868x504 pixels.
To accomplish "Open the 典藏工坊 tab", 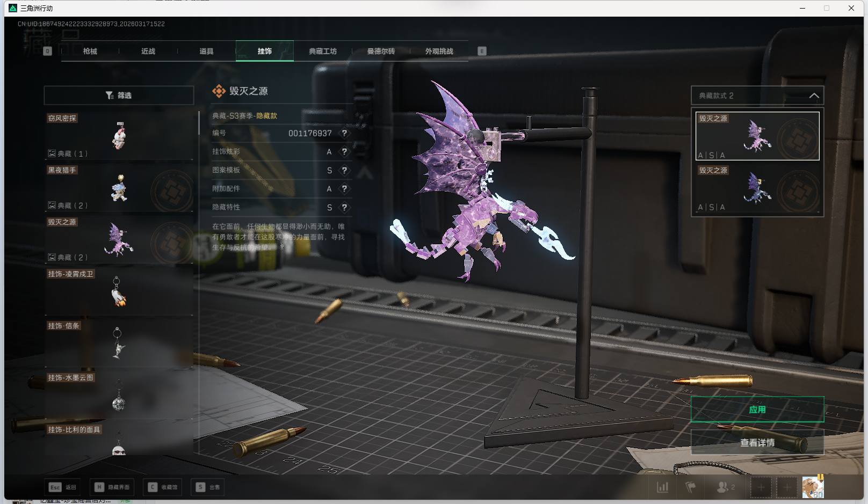I will point(323,52).
